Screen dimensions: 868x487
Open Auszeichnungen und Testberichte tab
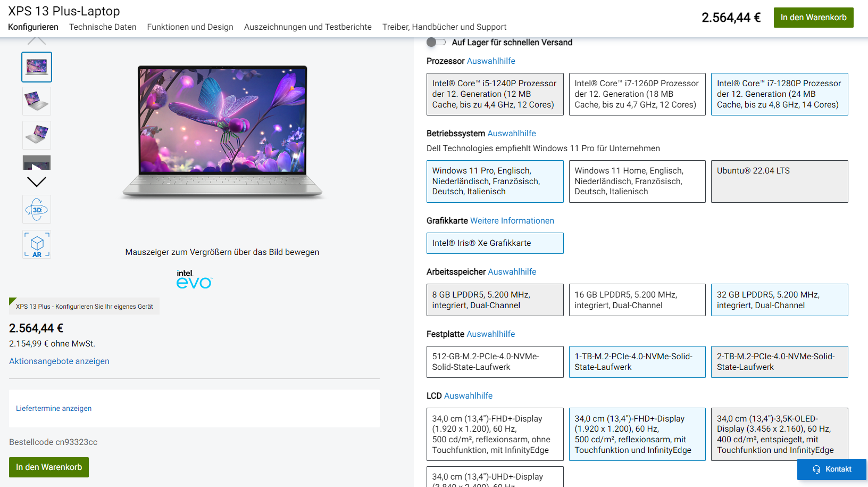pos(308,27)
